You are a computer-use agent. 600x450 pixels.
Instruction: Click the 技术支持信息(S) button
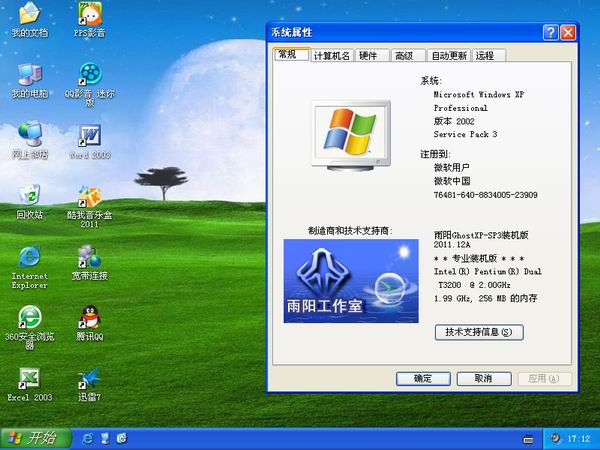point(479,332)
